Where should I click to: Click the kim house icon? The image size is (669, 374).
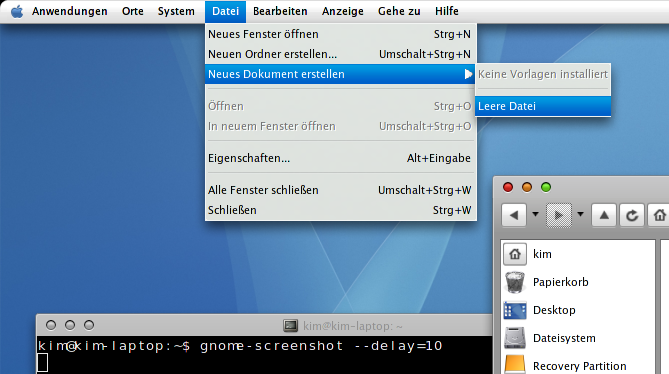(x=515, y=254)
